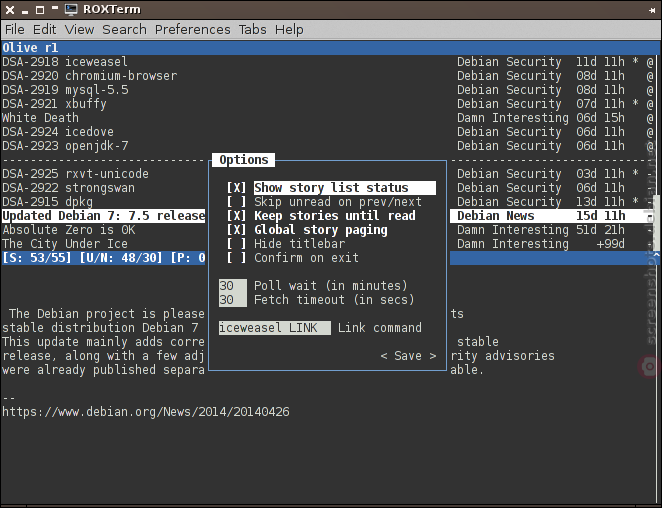
Task: Click the Debian News feed label
Action: tap(496, 216)
